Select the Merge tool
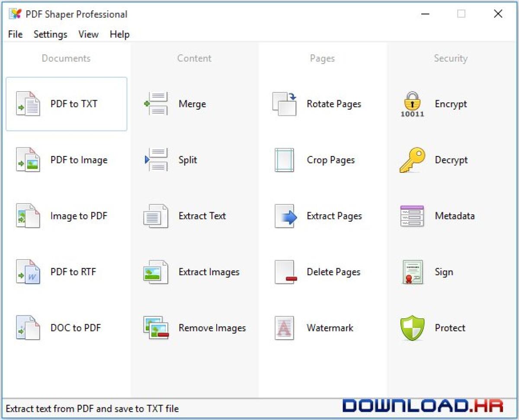This screenshot has height=420, width=519. coord(182,104)
